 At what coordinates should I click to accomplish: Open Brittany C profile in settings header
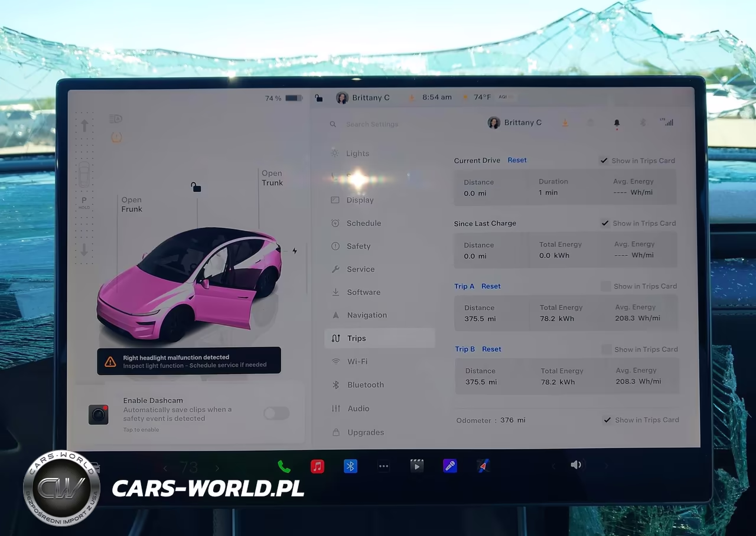tap(514, 123)
